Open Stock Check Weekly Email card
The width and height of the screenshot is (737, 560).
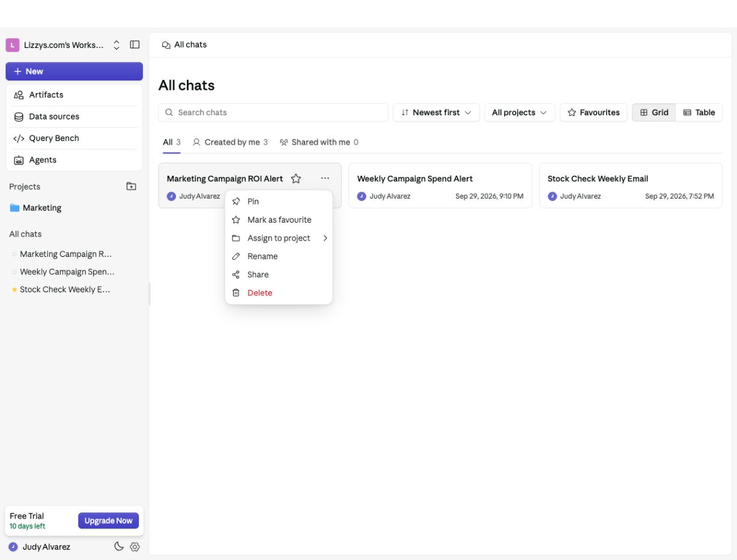click(x=631, y=185)
